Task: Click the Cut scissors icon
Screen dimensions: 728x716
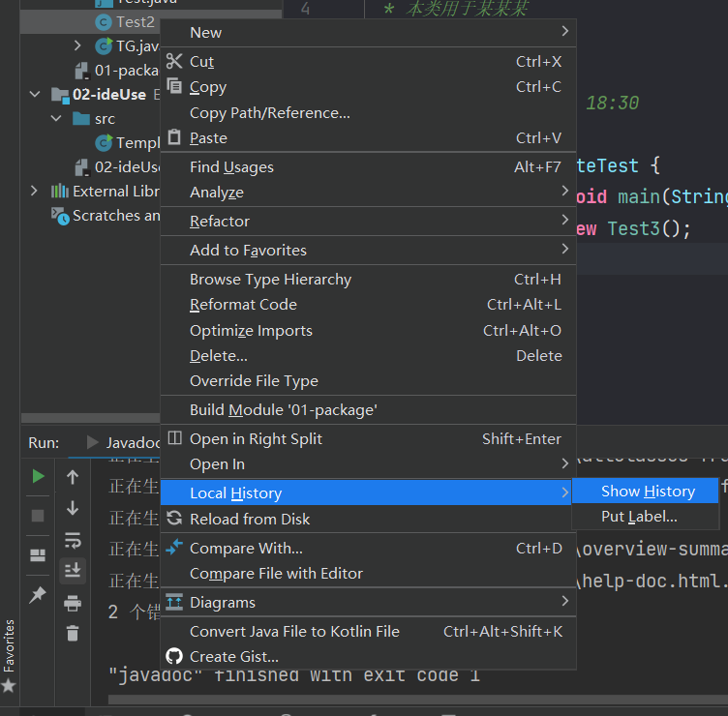Action: 174,61
